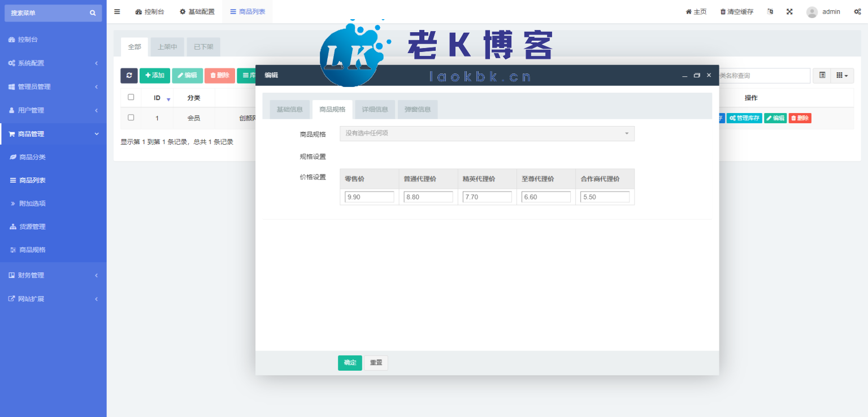868x417 pixels.
Task: Switch to the 基础信息 tab
Action: 290,110
